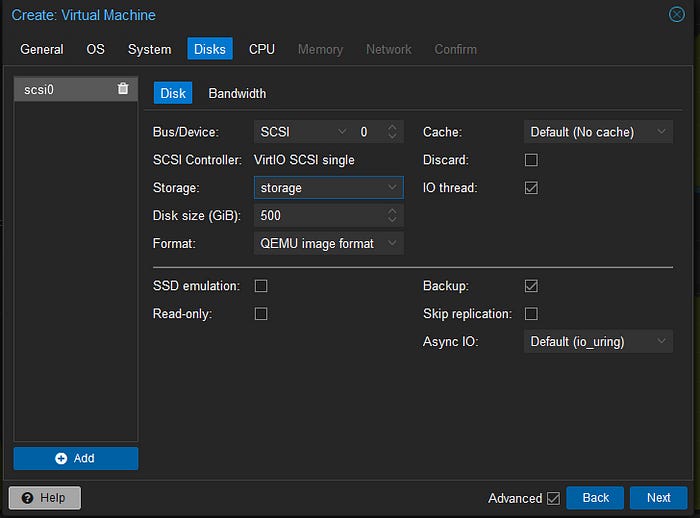Image resolution: width=700 pixels, height=518 pixels.
Task: Uncheck the IO thread checkbox
Action: [531, 188]
